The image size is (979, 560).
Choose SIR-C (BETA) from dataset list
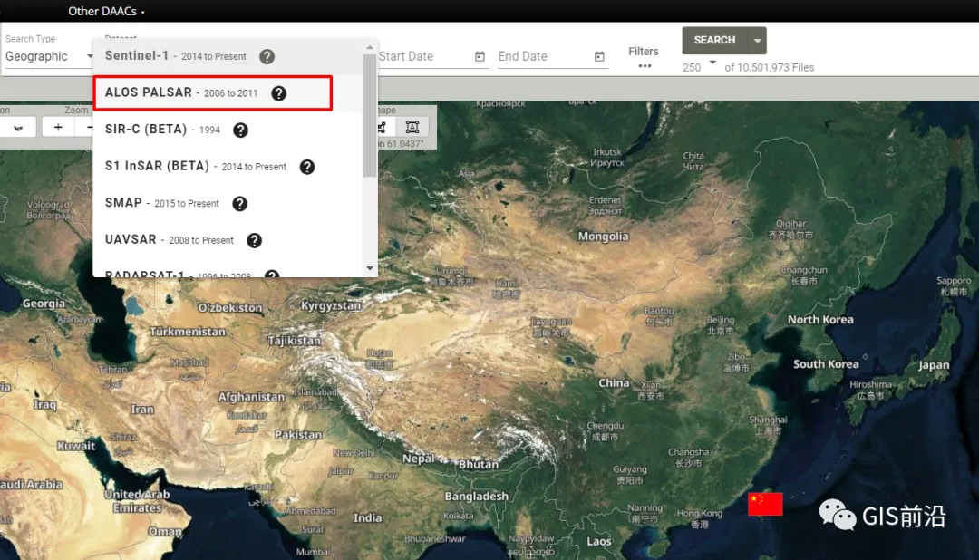tap(228, 130)
